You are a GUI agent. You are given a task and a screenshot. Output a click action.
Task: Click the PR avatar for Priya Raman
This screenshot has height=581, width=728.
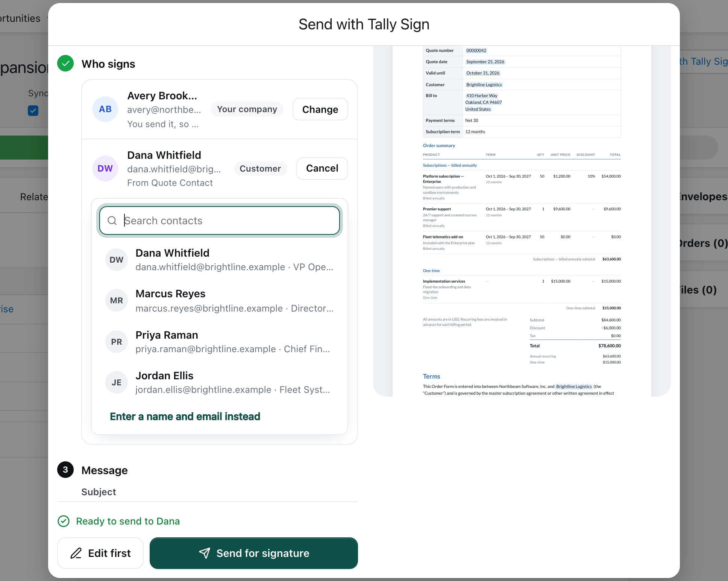[117, 342]
